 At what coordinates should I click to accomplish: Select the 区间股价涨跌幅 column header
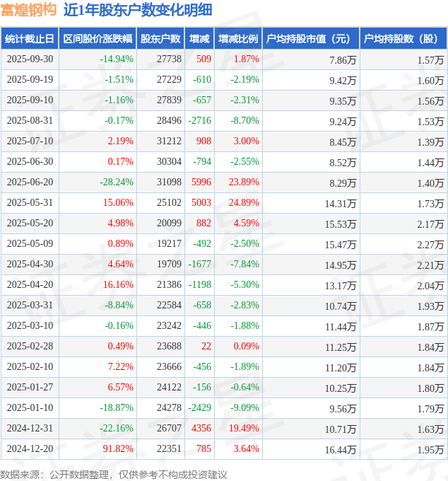pyautogui.click(x=98, y=39)
